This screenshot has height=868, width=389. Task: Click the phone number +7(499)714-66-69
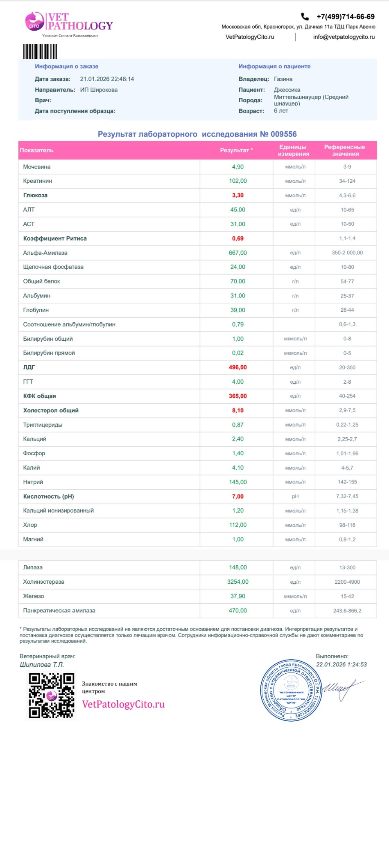[345, 17]
